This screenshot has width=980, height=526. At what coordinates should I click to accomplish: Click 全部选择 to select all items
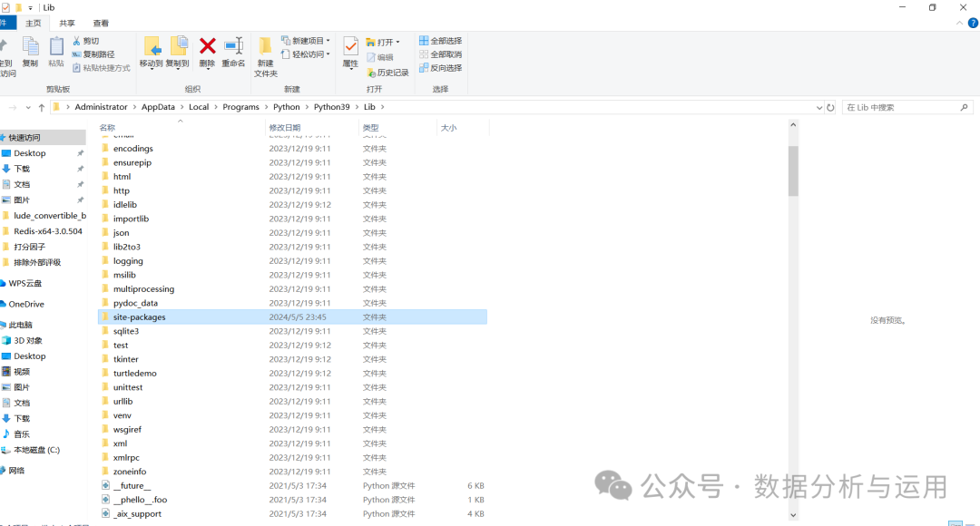(x=442, y=41)
